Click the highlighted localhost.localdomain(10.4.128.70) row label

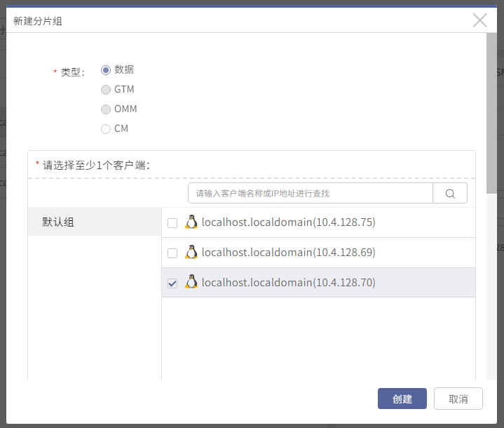[x=288, y=282]
